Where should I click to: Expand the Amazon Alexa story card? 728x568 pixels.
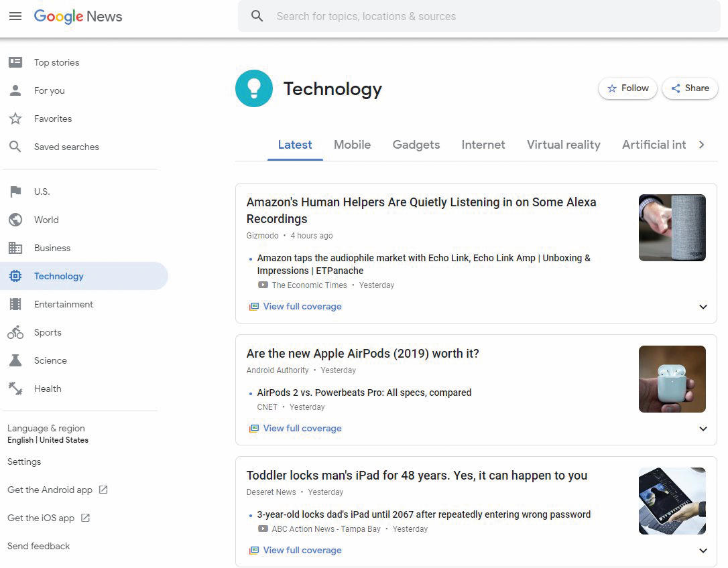click(x=703, y=307)
